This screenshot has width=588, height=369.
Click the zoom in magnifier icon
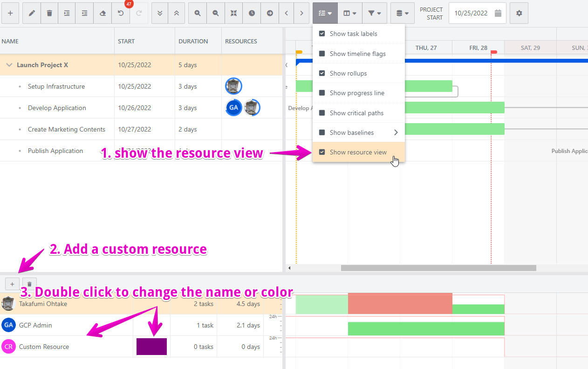(198, 13)
